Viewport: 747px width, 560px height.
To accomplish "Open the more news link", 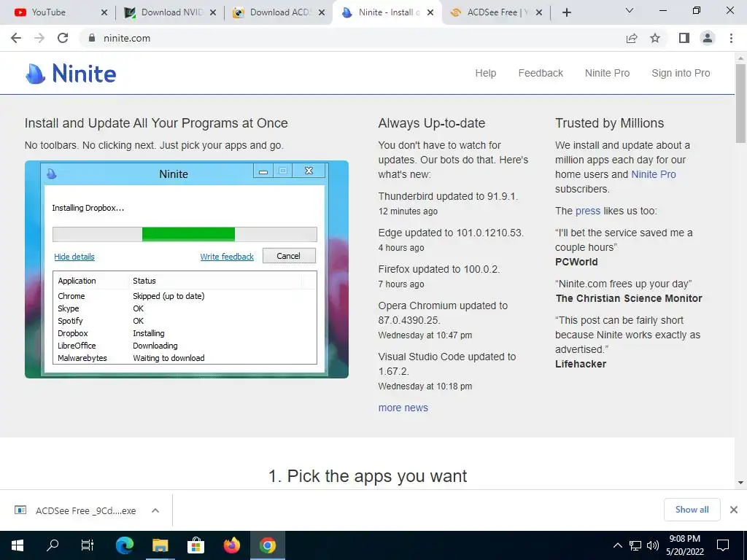I will pos(403,408).
